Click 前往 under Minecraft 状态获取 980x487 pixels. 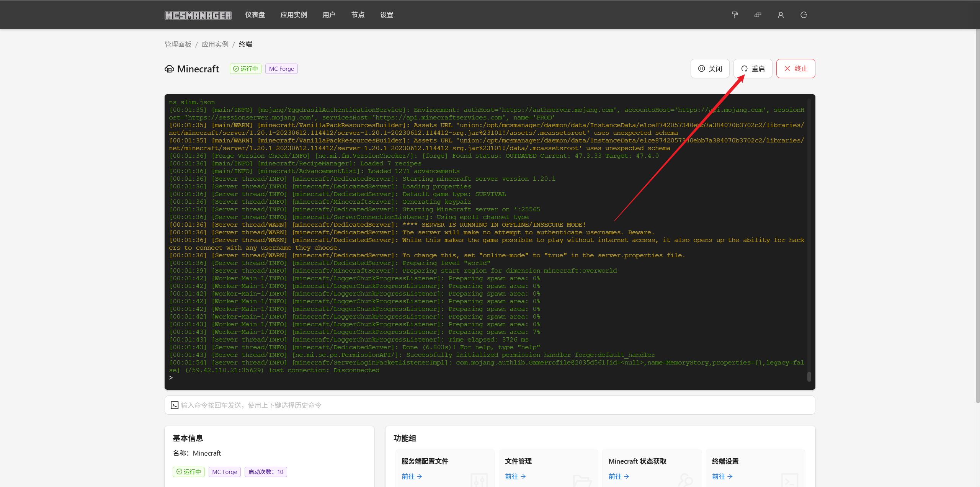coord(619,476)
